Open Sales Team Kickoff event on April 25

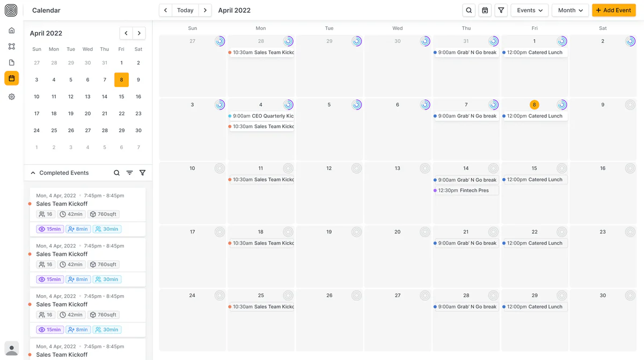pyautogui.click(x=261, y=307)
